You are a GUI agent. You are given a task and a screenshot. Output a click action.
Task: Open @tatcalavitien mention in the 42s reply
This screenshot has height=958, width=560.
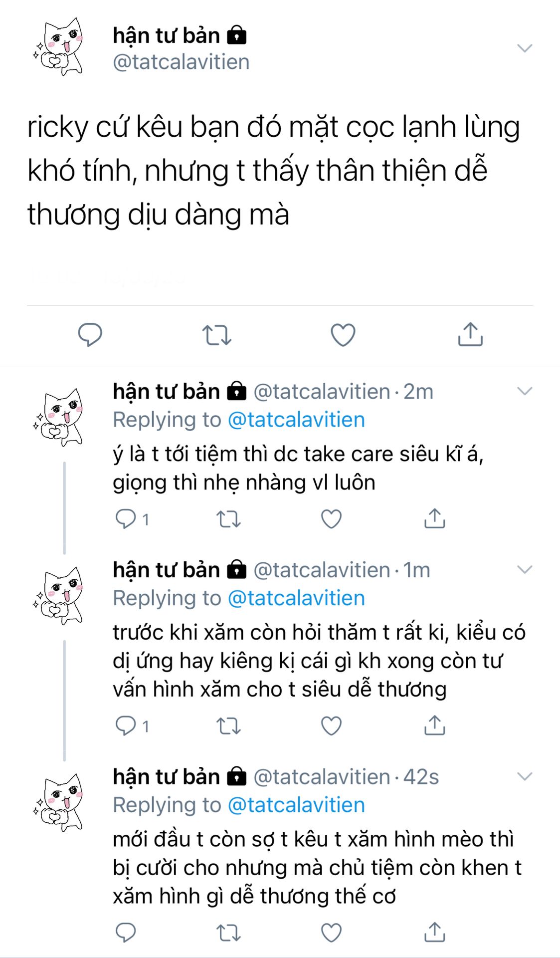click(296, 805)
